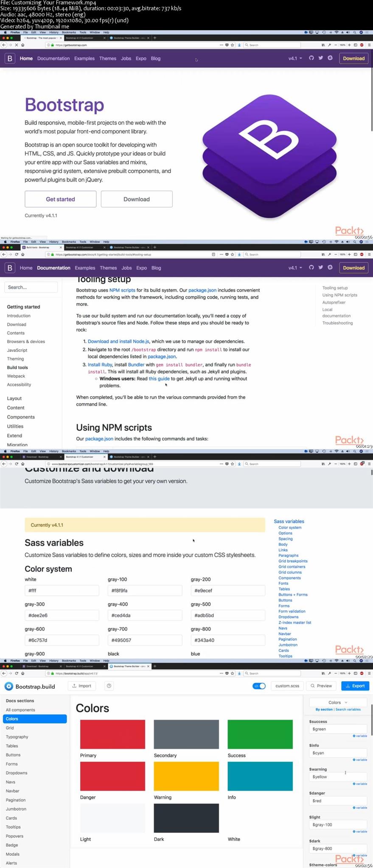The height and width of the screenshot is (868, 373).
Task: Click the Import button in Bootstrap.build
Action: tap(82, 686)
